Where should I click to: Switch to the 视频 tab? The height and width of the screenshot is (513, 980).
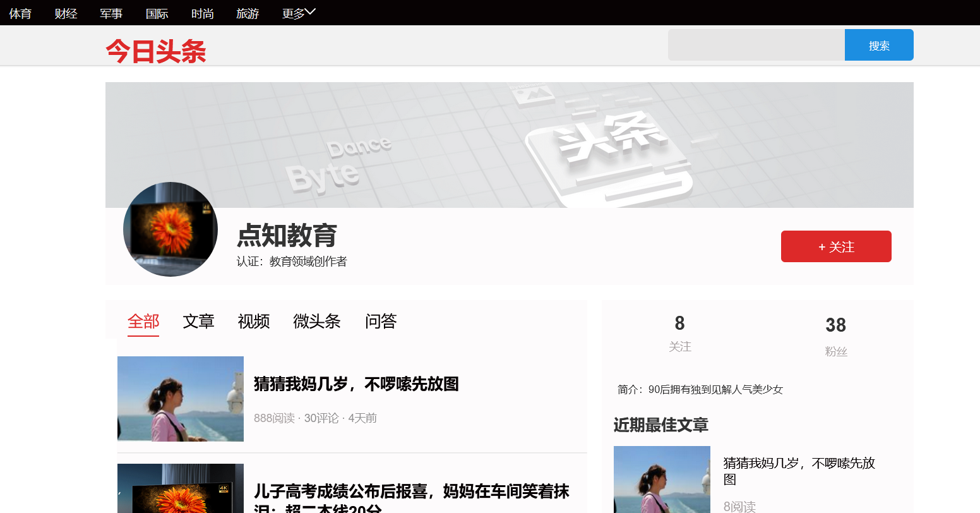click(x=254, y=322)
